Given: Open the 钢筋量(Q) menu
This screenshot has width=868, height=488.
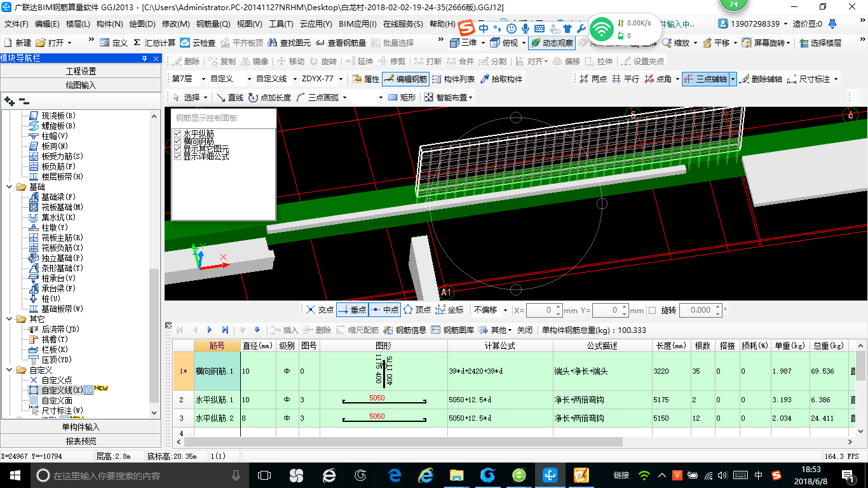Looking at the screenshot, I should 213,24.
